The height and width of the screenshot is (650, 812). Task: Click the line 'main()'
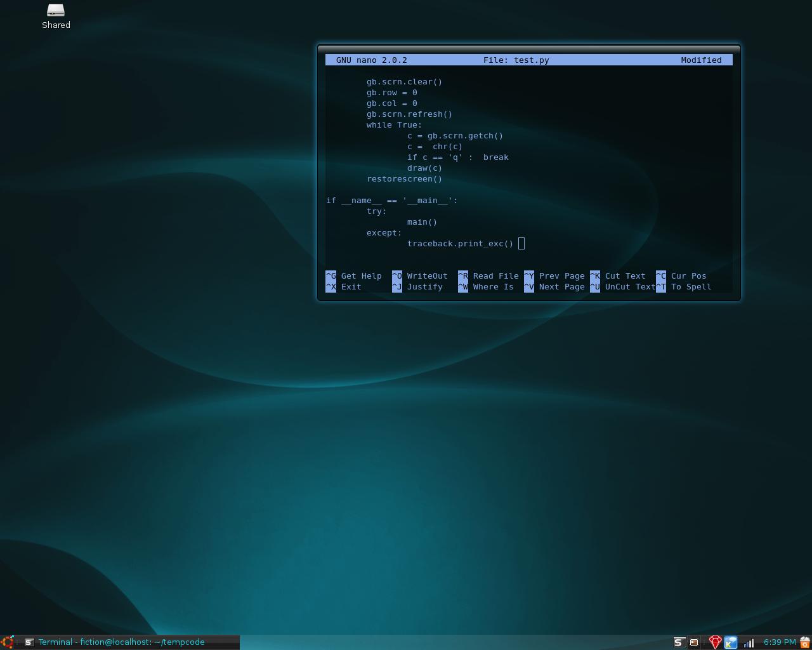coord(422,222)
